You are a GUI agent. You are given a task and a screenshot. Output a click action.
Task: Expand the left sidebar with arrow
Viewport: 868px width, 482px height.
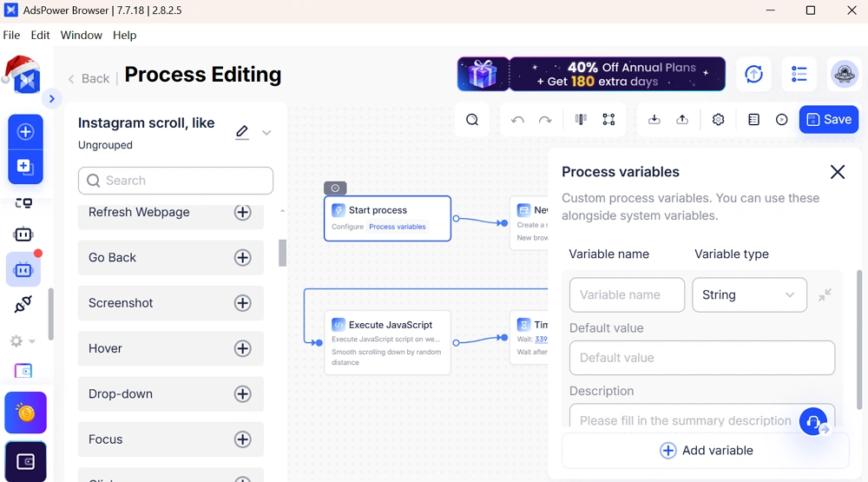[x=52, y=99]
